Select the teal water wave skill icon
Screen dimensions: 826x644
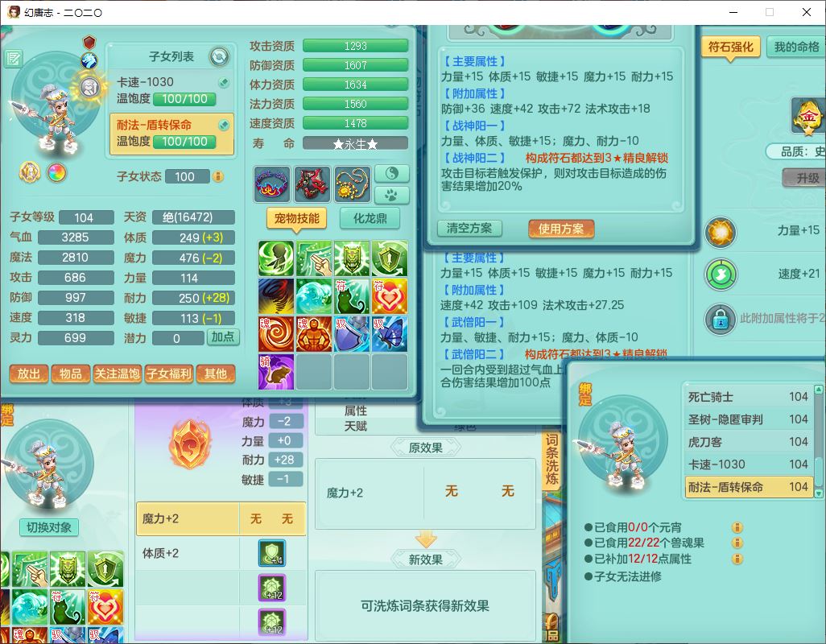[x=314, y=296]
